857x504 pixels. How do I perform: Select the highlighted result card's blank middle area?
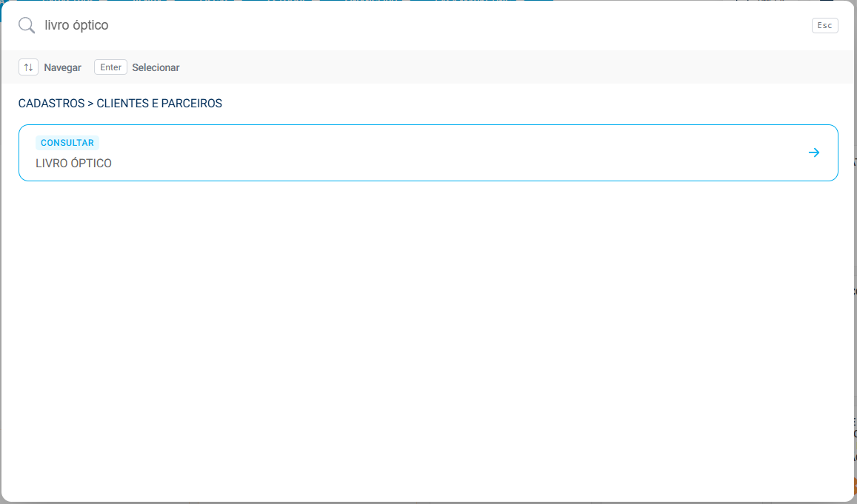pos(437,153)
